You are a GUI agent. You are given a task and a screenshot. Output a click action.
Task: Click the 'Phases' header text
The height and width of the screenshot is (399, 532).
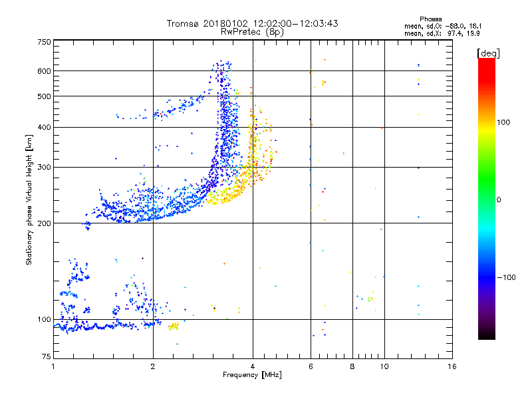coord(430,19)
